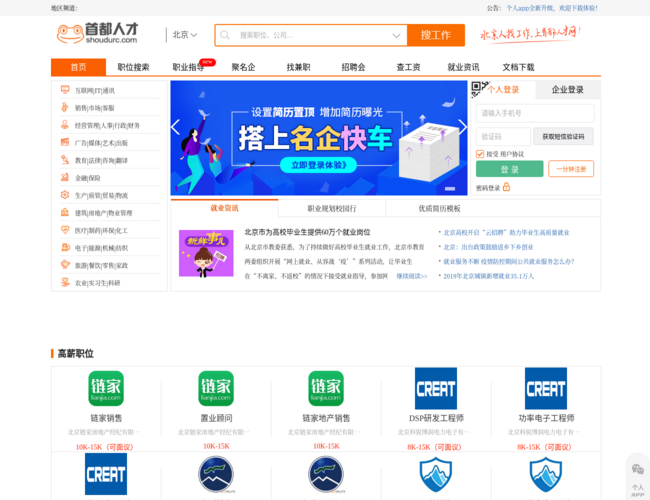Open 就业资讯 in the navigation bar
This screenshot has height=500, width=650.
point(463,67)
